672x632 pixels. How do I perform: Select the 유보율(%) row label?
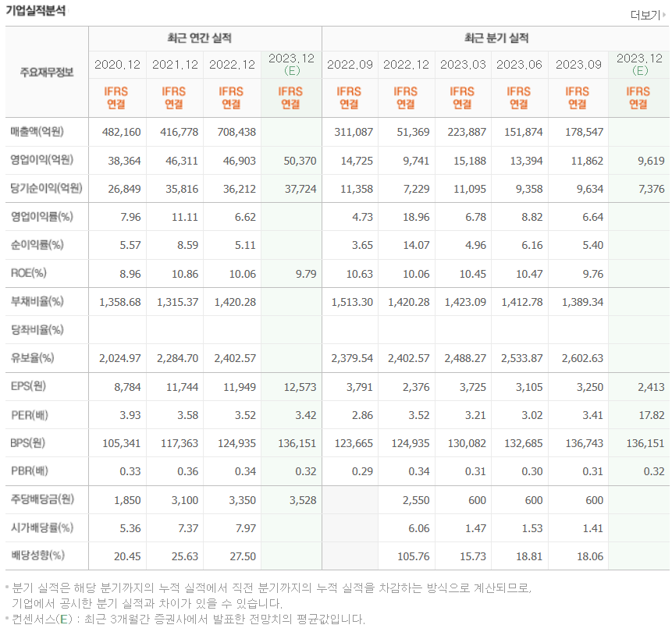32,358
